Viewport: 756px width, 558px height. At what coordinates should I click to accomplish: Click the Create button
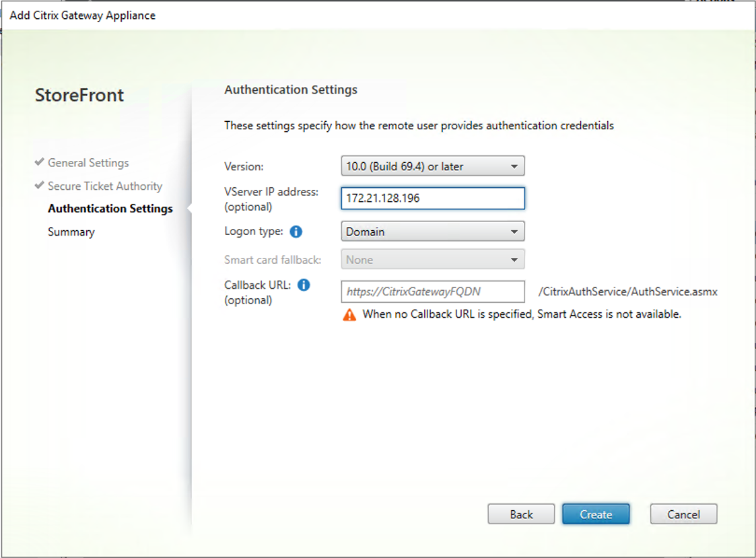click(596, 514)
